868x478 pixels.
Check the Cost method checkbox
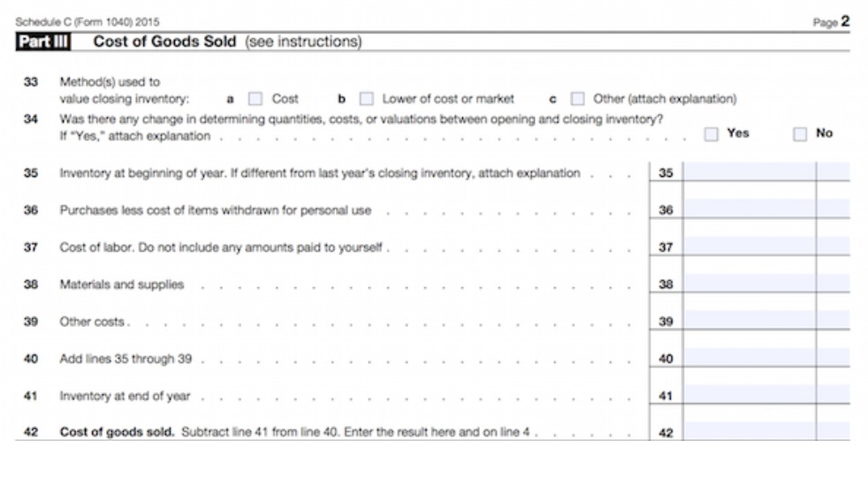click(x=255, y=99)
